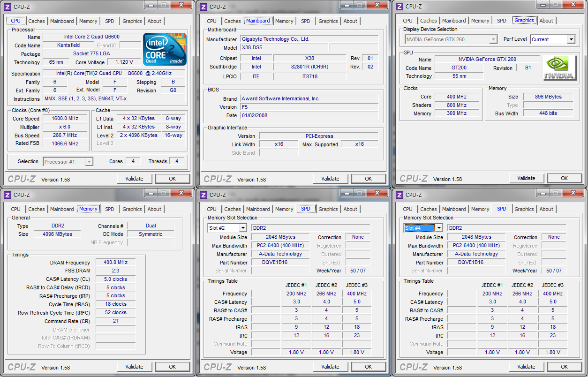
Task: Open Perf Level dropdown showing Current
Action: tap(553, 39)
